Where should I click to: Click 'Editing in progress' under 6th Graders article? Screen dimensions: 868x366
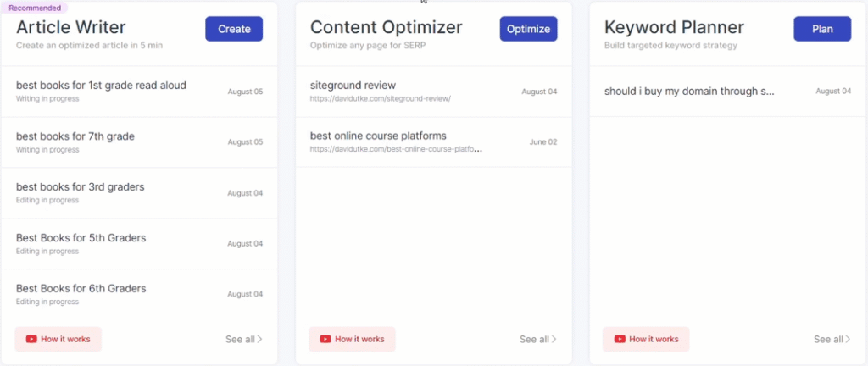[x=47, y=302]
